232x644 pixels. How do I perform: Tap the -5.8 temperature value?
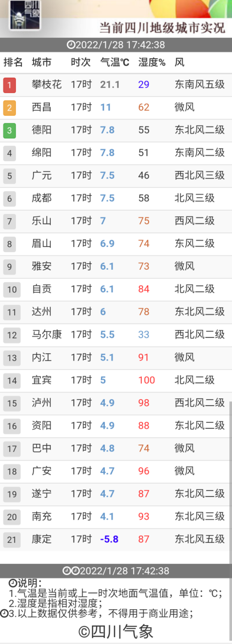tap(109, 539)
